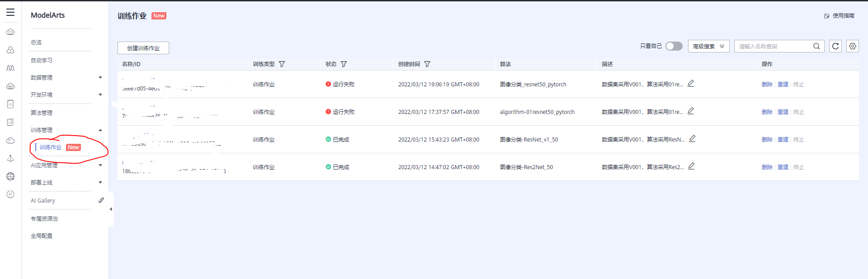Rebuild the job created at 14:47:02
This screenshot has height=279, width=868.
[x=783, y=167]
